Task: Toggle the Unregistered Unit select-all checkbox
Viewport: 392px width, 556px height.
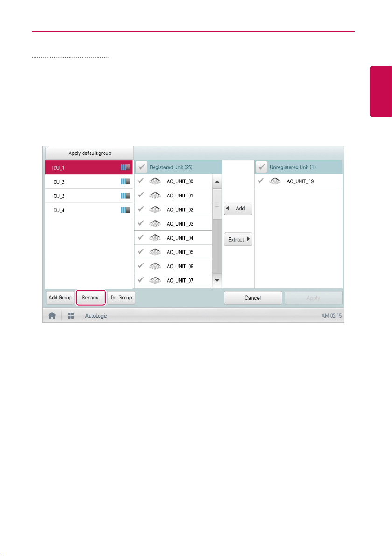Action: [x=261, y=167]
